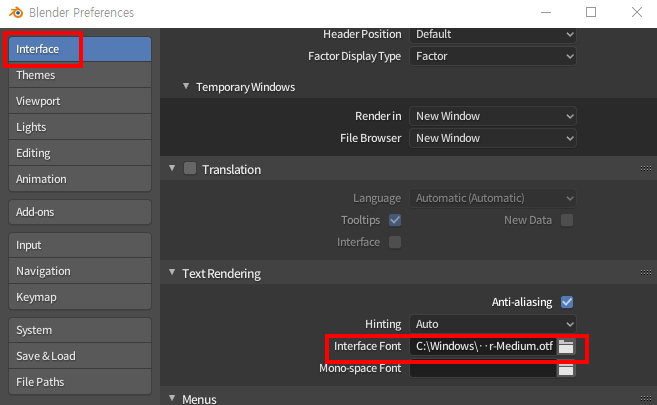Enable the Translation checkbox
This screenshot has width=657, height=405.
[x=190, y=168]
